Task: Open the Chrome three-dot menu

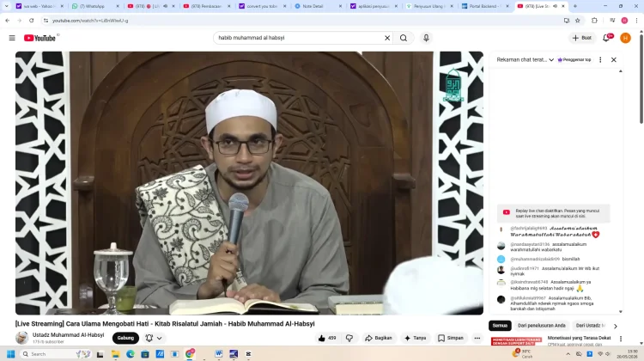Action: [x=636, y=20]
